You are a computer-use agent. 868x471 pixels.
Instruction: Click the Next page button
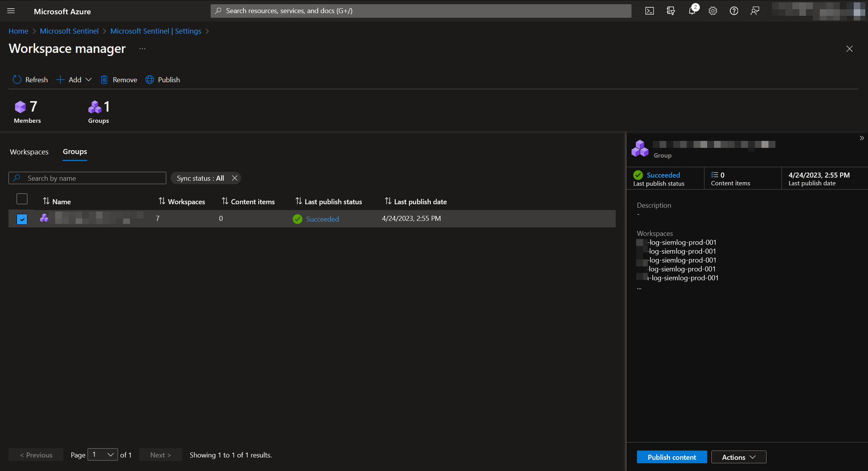point(160,455)
